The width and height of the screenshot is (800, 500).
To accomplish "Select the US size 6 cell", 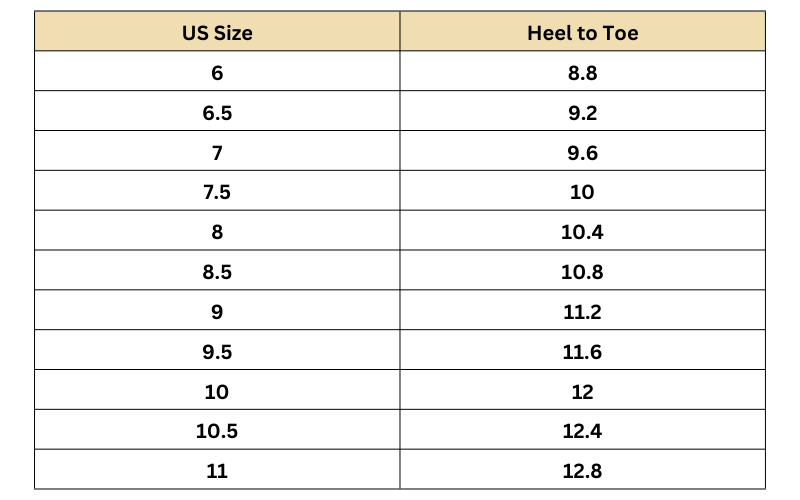I will 217,72.
